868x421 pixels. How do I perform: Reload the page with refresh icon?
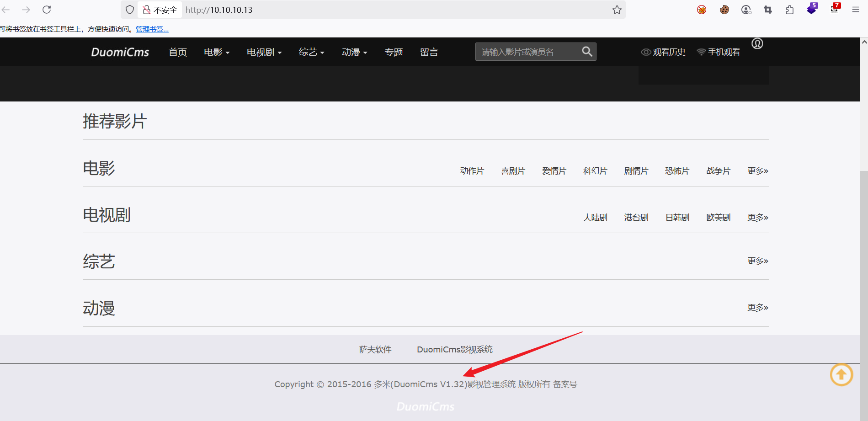[47, 10]
